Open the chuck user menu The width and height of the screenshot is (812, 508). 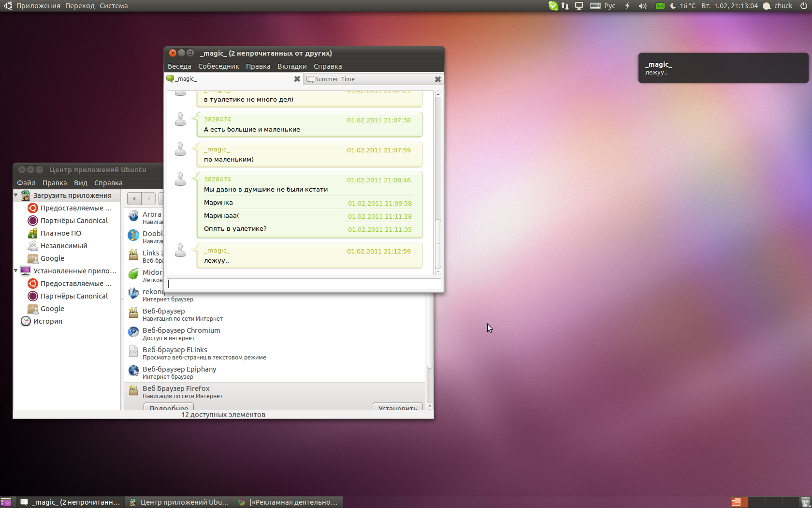point(778,6)
